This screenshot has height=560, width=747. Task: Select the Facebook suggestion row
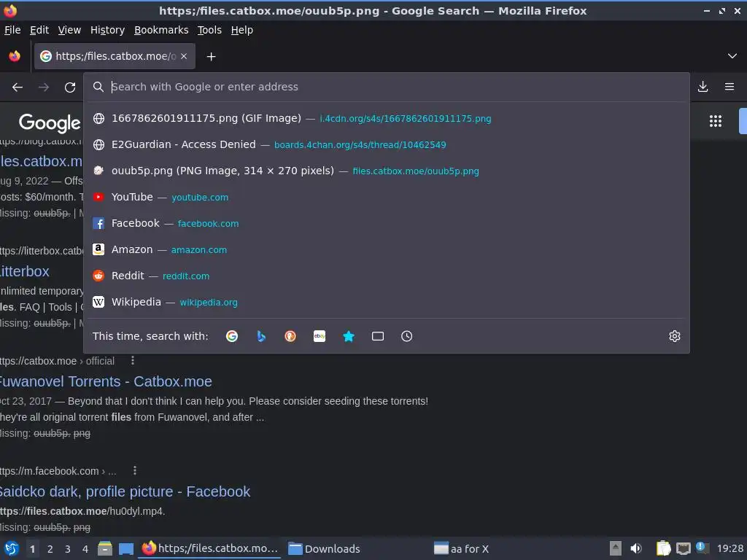point(387,223)
